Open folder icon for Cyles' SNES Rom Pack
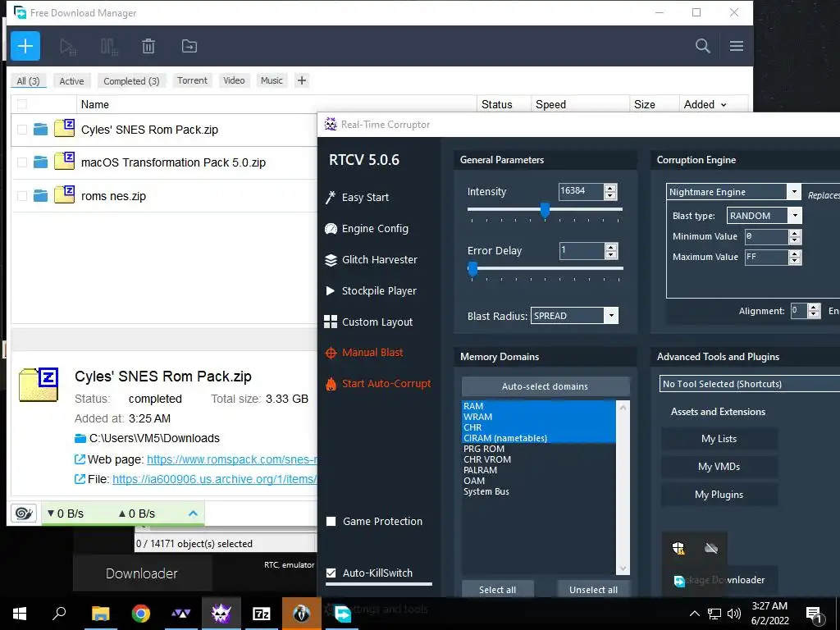Viewport: 840px width, 630px height. 41,129
